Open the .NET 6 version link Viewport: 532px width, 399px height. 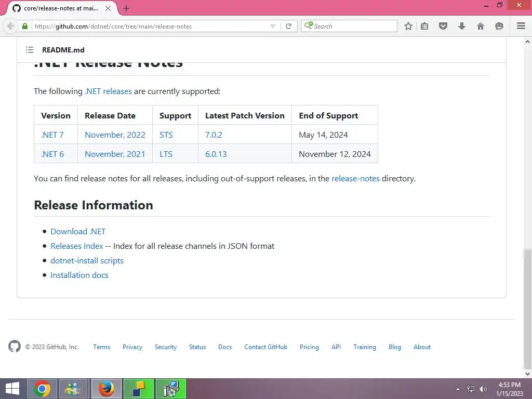click(x=52, y=154)
